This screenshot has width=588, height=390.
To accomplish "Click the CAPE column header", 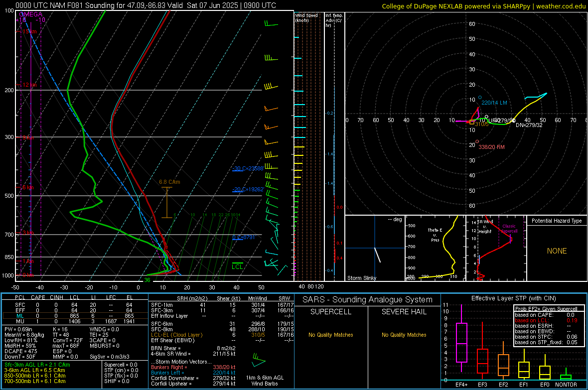I will coord(38,297).
